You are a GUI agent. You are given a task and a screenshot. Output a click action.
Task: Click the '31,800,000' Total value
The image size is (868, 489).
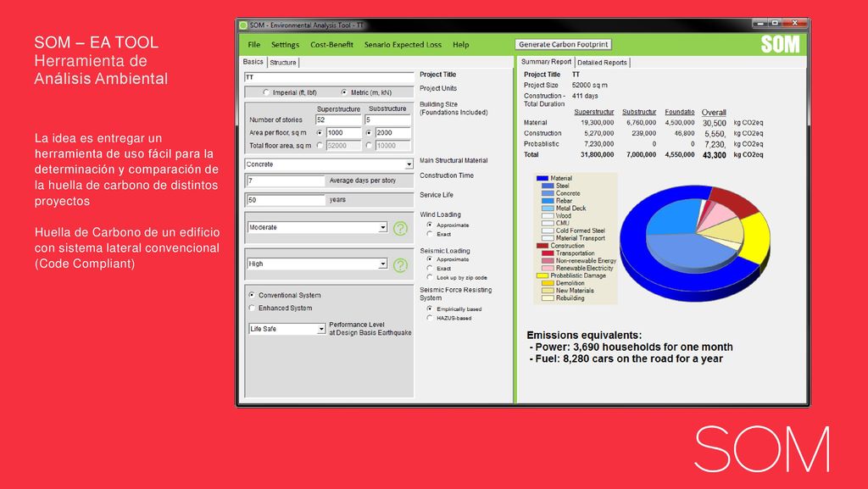[597, 155]
